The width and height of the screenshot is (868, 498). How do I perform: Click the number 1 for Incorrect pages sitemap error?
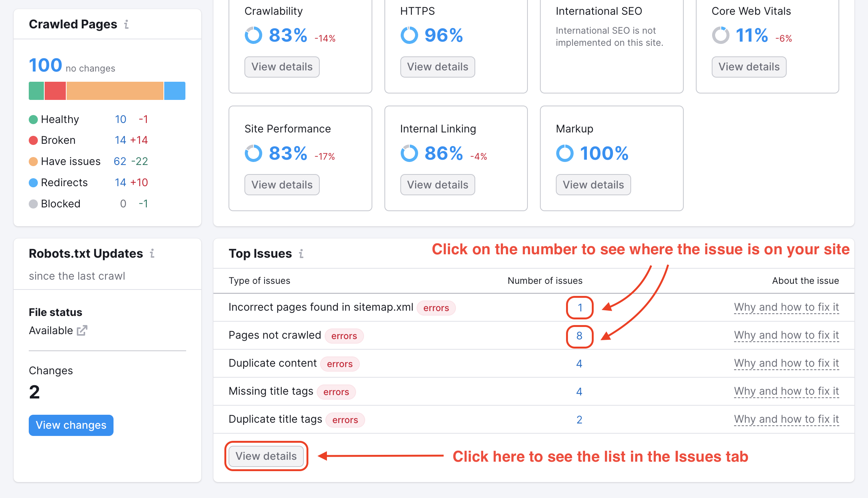point(579,308)
